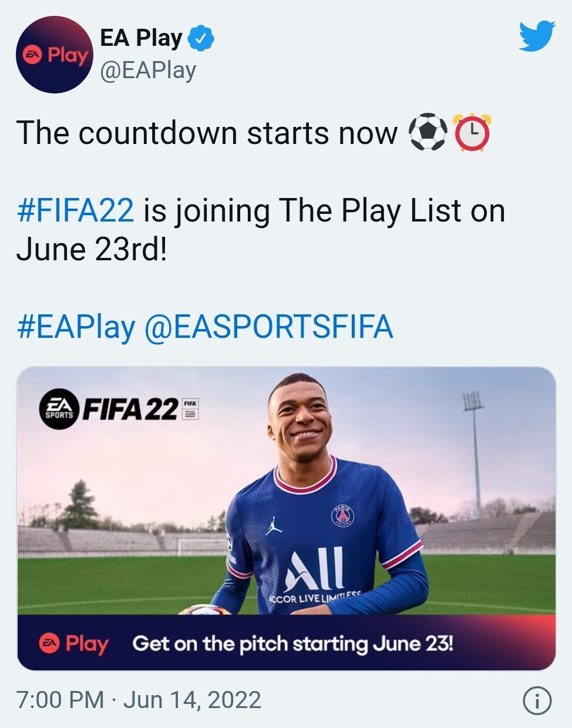Click the EA Play display name

[141, 38]
